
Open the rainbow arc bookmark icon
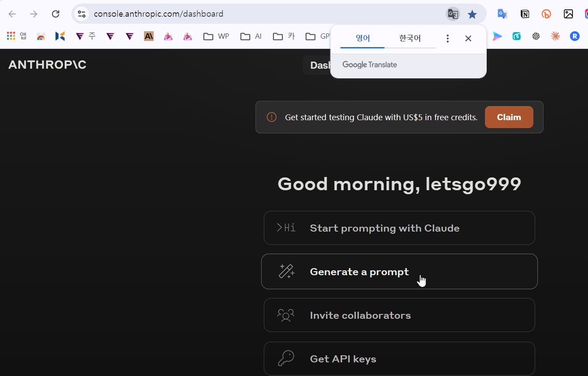pyautogui.click(x=41, y=37)
